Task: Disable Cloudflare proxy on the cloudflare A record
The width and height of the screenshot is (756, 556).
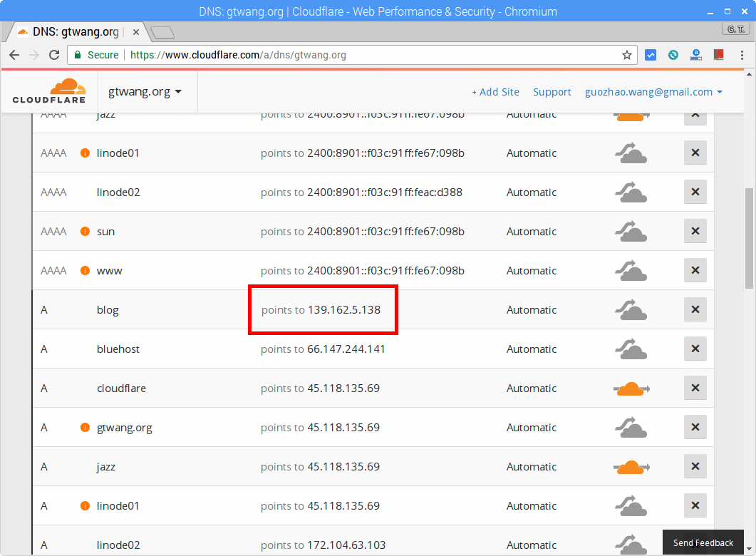Action: click(631, 388)
